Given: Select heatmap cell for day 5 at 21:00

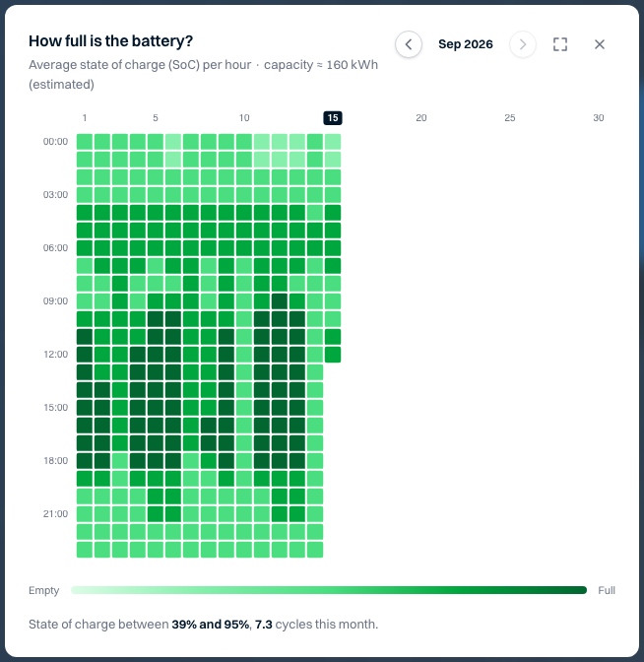Looking at the screenshot, I should pos(156,514).
